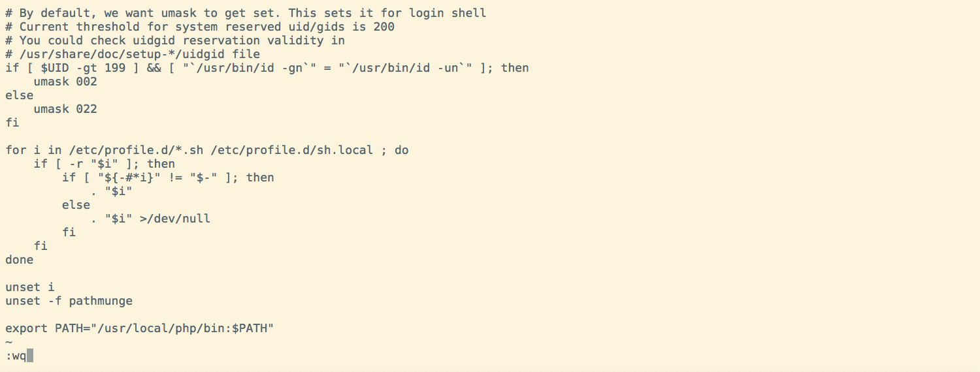
Task: Click the tilde empty-line marker
Action: pyautogui.click(x=8, y=342)
